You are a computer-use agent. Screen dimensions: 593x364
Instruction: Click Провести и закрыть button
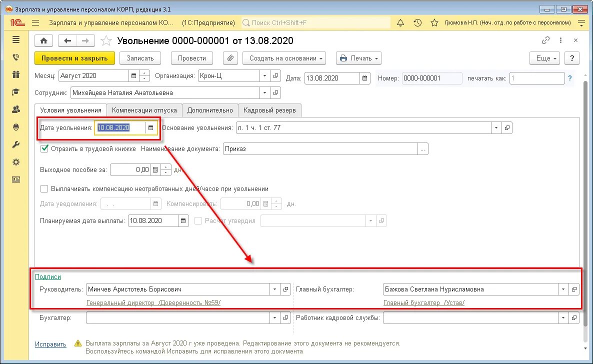74,58
